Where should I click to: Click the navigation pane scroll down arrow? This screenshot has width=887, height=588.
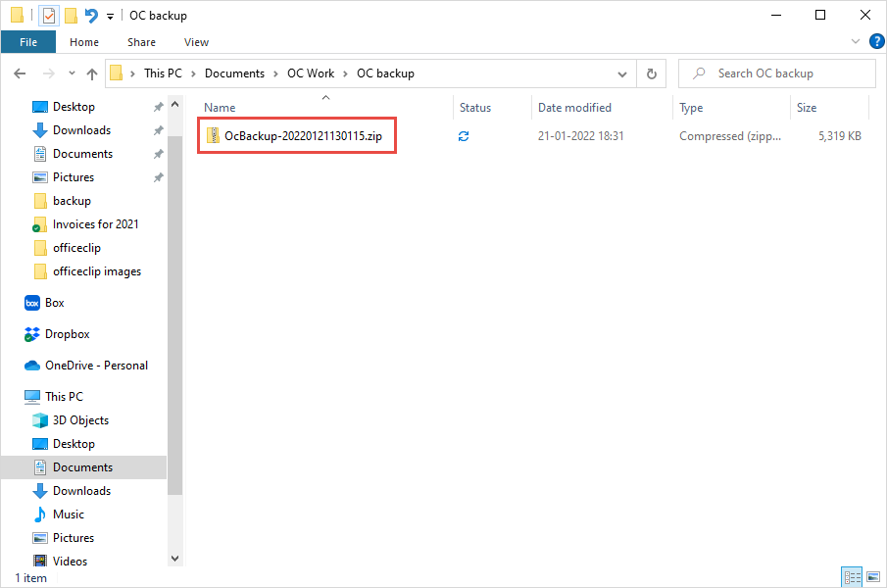174,559
